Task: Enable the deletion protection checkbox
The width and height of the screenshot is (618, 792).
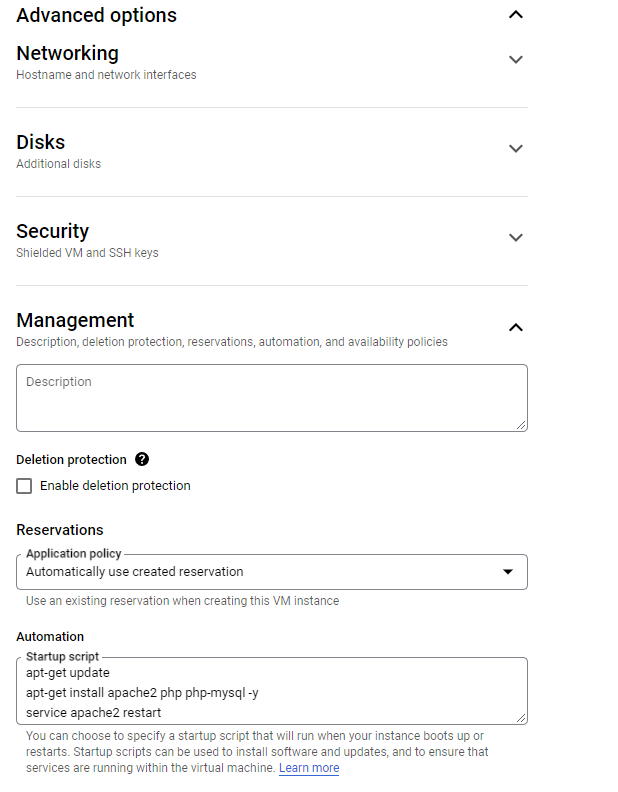Action: tap(25, 486)
